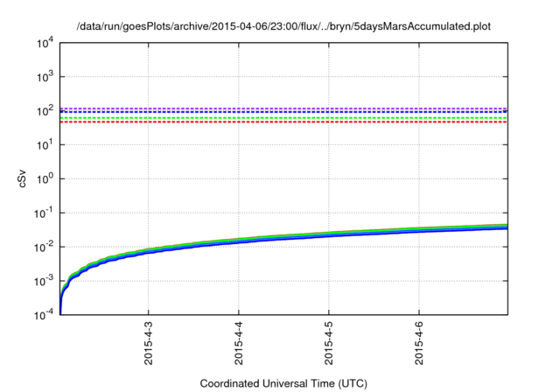
Task: Click the 2015-4-6 x-axis tick label
Action: tap(419, 343)
